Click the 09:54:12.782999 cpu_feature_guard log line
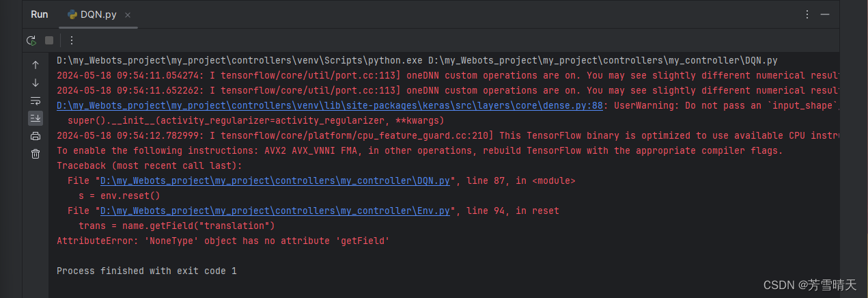Image resolution: width=868 pixels, height=298 pixels. pos(448,135)
